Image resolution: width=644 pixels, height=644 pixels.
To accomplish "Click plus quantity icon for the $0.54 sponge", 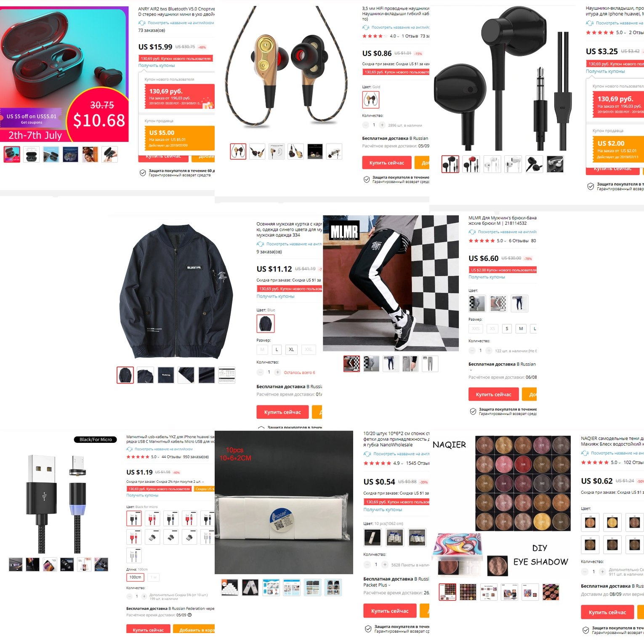I will [x=385, y=564].
